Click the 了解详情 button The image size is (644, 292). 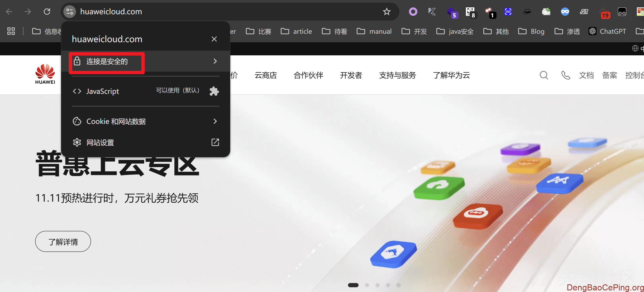(63, 241)
